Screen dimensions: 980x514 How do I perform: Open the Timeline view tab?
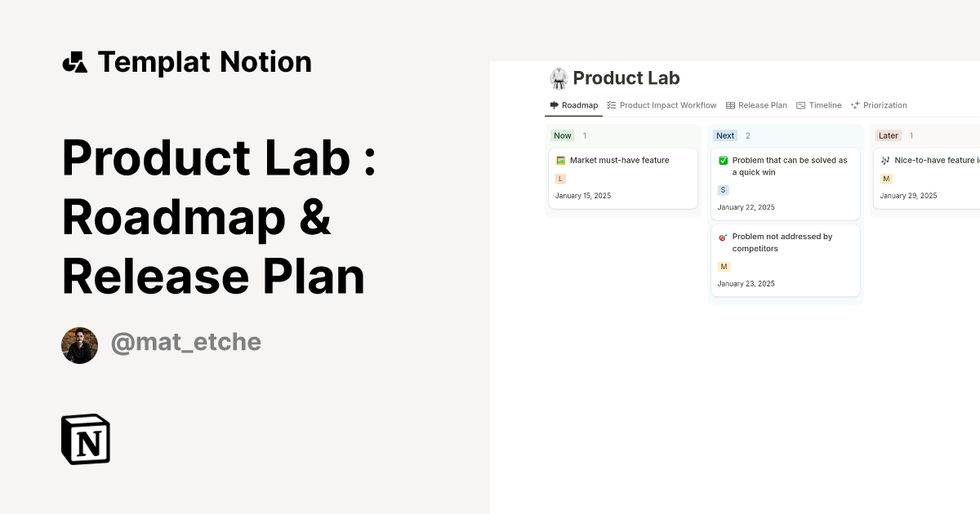(x=825, y=105)
